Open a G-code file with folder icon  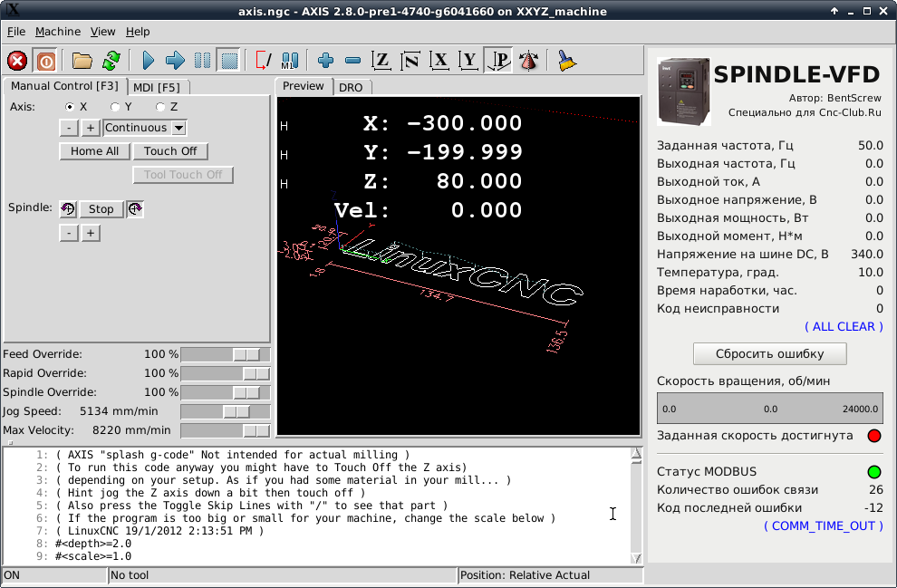(x=82, y=61)
